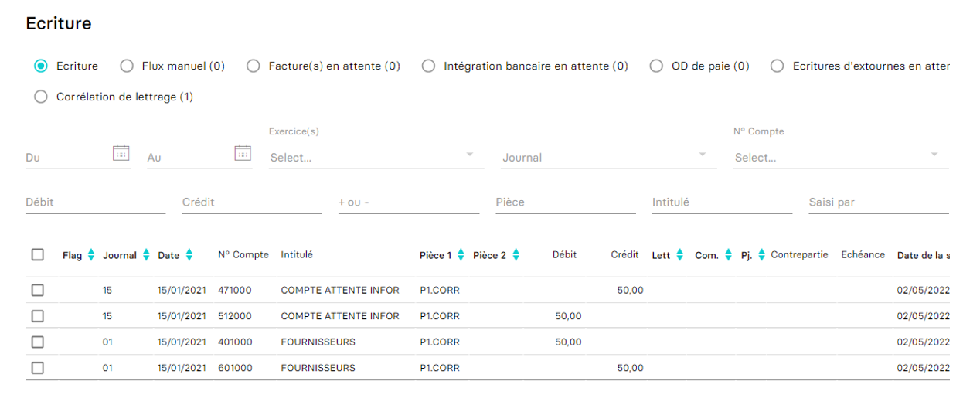Sort table by Date column arrows
The width and height of the screenshot is (980, 405).
(x=189, y=255)
